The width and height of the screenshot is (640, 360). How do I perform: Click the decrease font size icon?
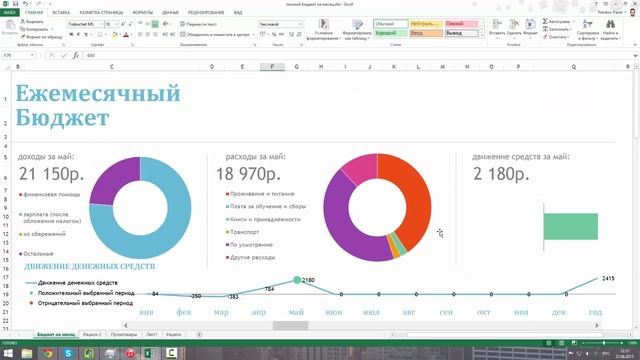coord(130,24)
